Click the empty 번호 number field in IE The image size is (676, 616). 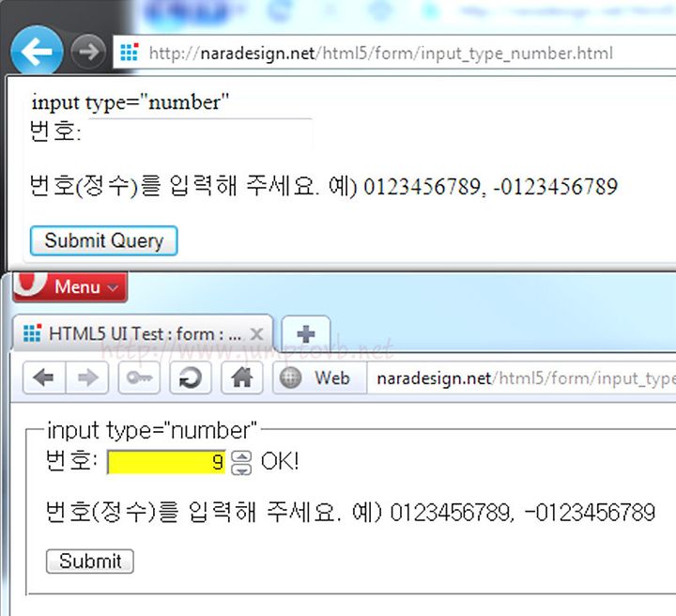(200, 132)
